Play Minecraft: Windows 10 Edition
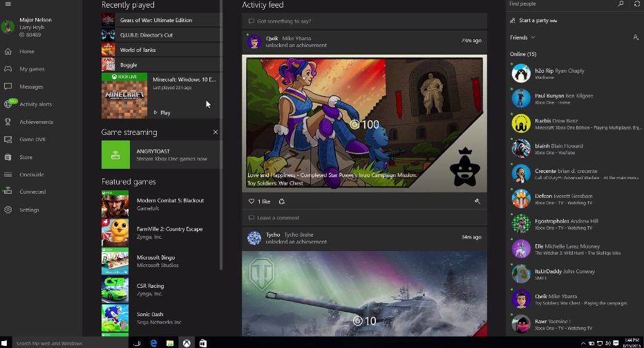644x348 pixels. pyautogui.click(x=162, y=113)
